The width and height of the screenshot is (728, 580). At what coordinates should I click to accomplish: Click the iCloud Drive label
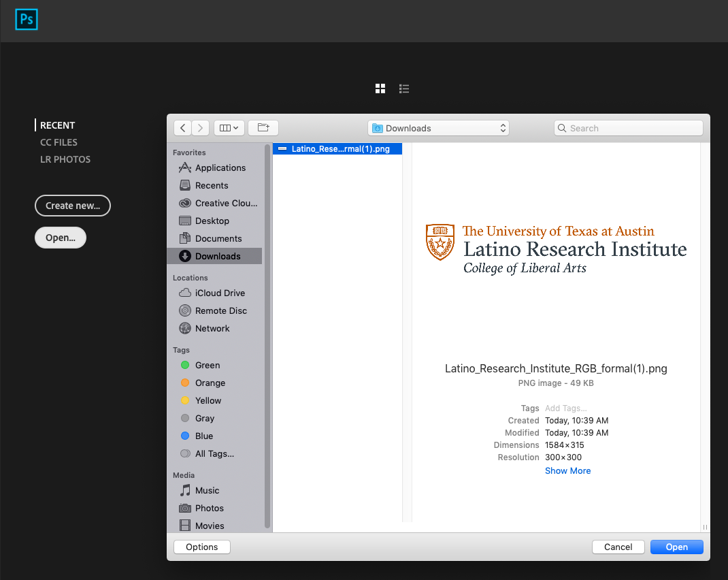(220, 293)
